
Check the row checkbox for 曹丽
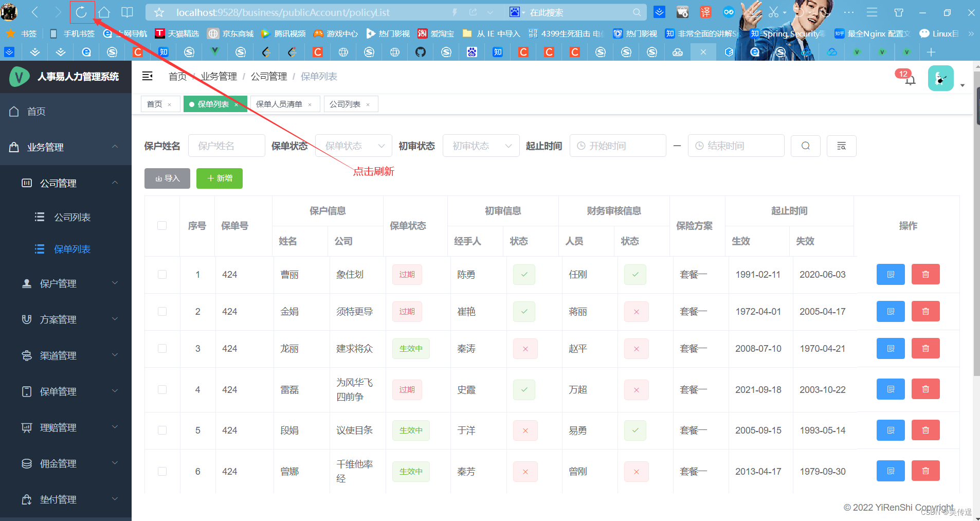tap(162, 274)
